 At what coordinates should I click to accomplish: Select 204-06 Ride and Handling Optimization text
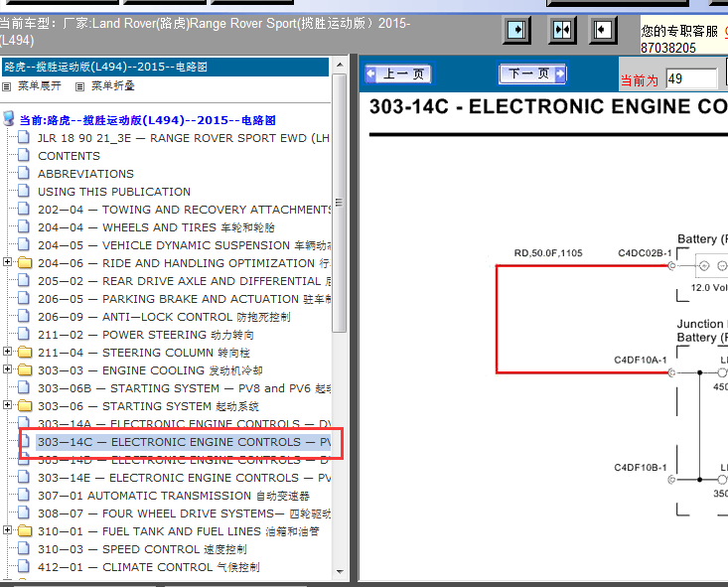185,263
